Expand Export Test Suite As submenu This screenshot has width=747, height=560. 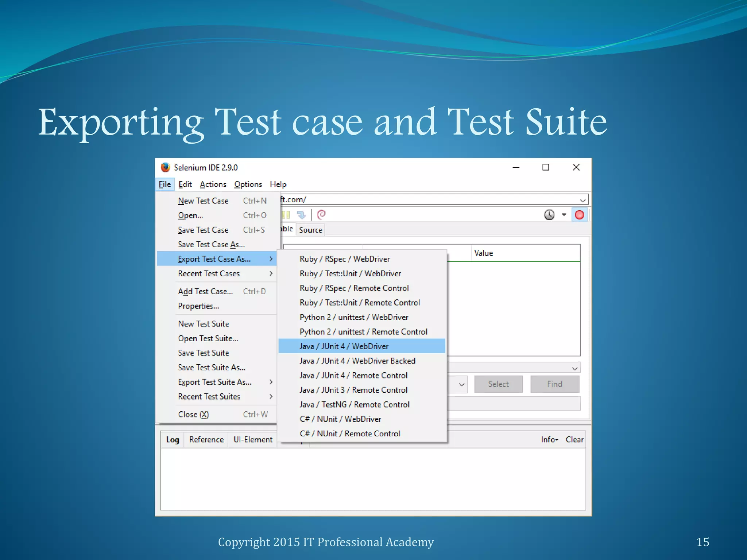click(217, 382)
